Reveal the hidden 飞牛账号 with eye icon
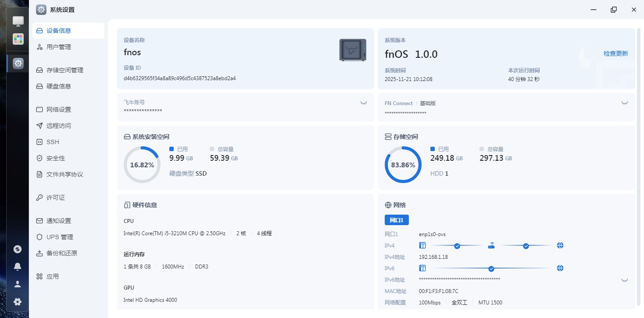This screenshot has width=644, height=318. pos(363,103)
